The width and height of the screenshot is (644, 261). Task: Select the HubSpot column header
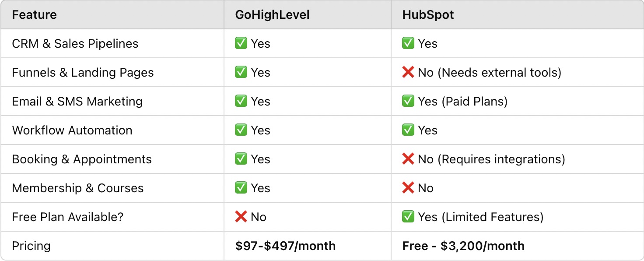(428, 15)
